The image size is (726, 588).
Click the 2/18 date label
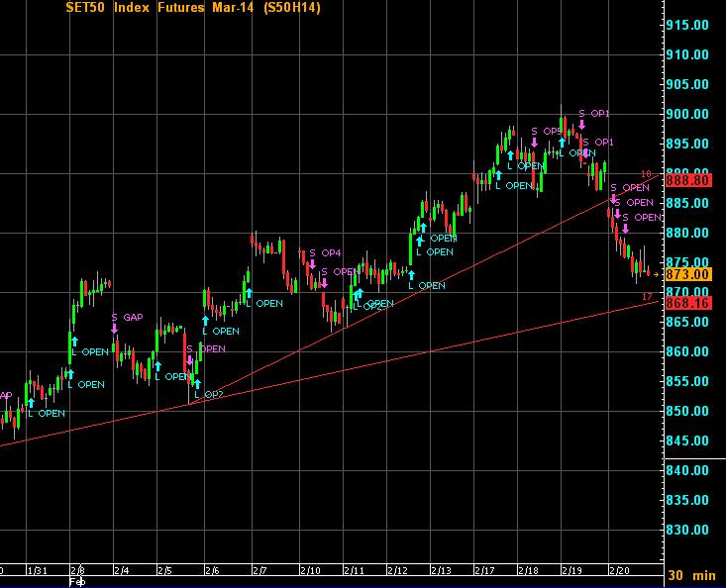click(528, 570)
